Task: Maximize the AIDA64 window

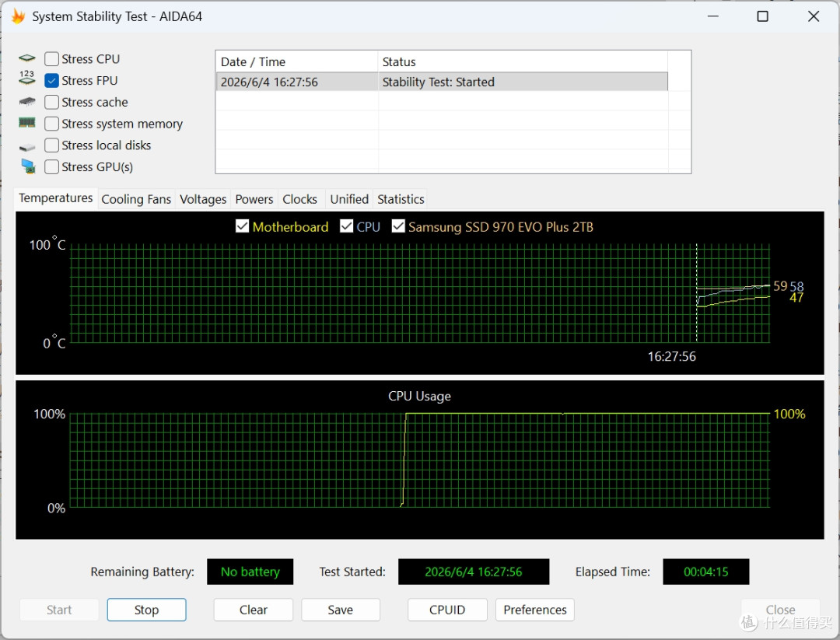Action: click(762, 16)
